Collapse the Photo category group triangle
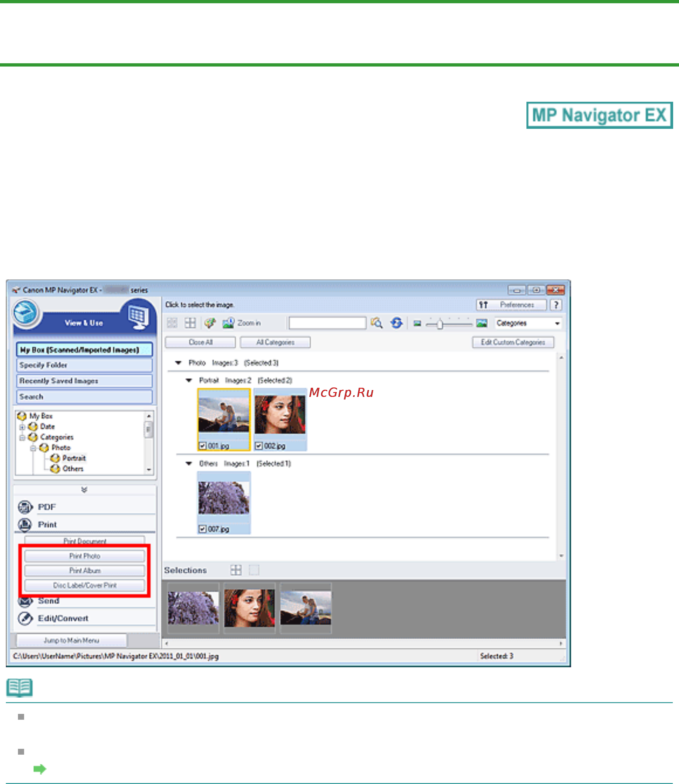The width and height of the screenshot is (679, 784). coord(178,363)
